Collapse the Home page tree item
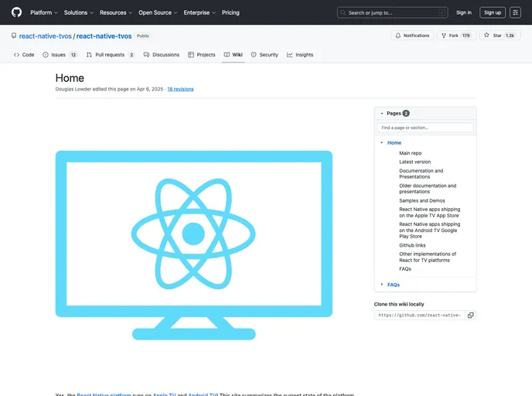 (x=382, y=143)
